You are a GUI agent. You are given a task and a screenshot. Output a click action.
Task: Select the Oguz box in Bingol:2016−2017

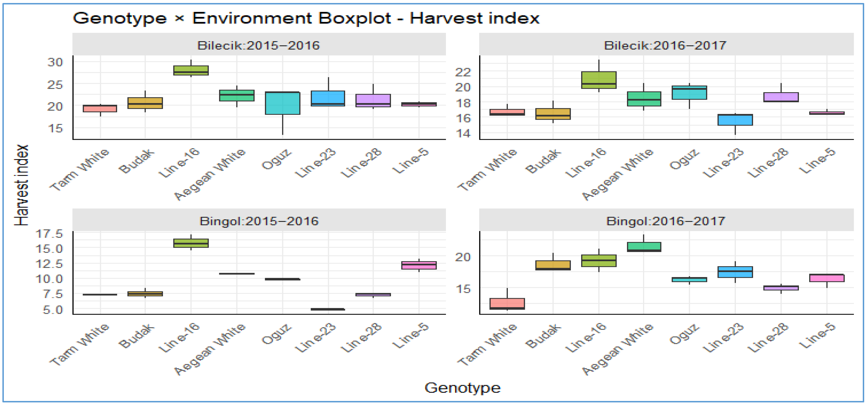(689, 279)
